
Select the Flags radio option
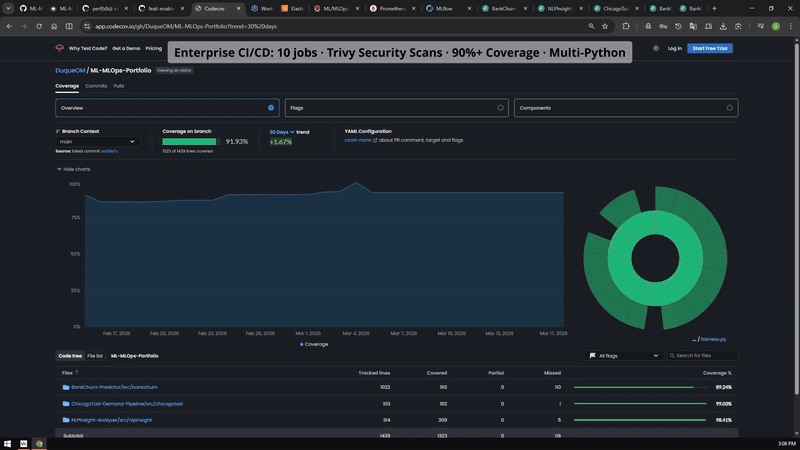tap(501, 108)
